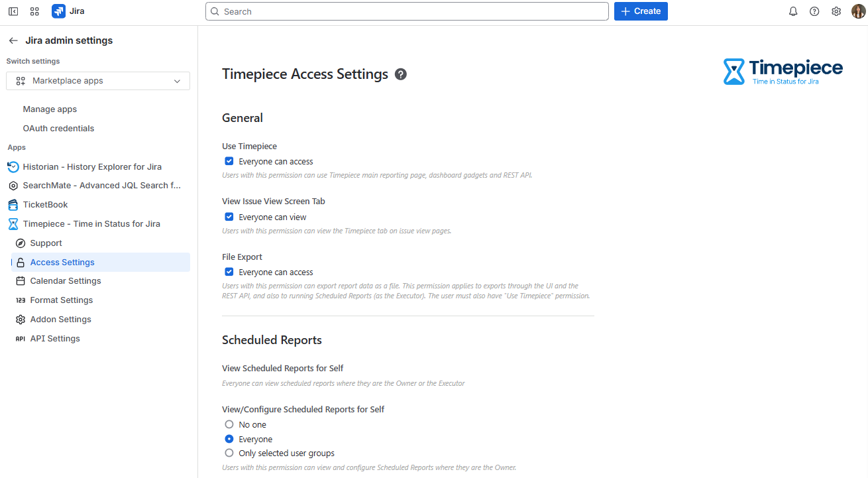Screen dimensions: 868x478
Task: Open the settings gear icon
Action: point(836,11)
